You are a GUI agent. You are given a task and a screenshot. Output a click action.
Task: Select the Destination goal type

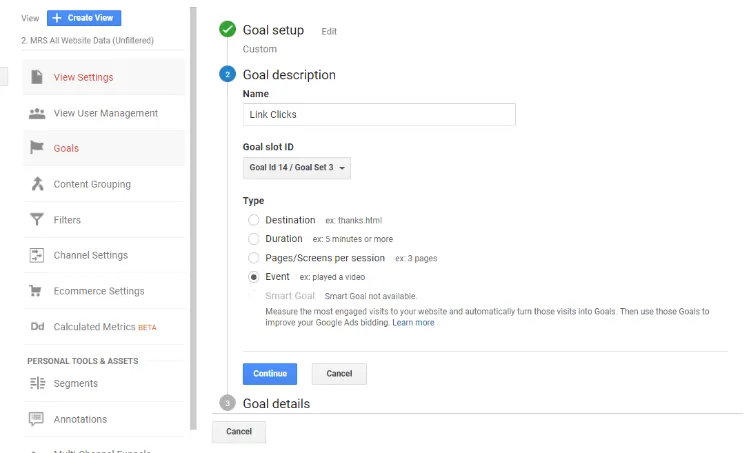click(254, 220)
